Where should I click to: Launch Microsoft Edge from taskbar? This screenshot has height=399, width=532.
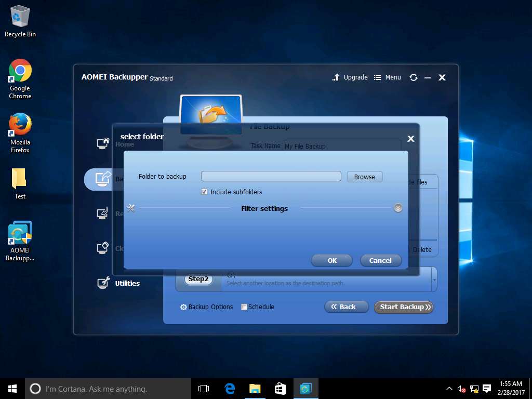point(230,389)
